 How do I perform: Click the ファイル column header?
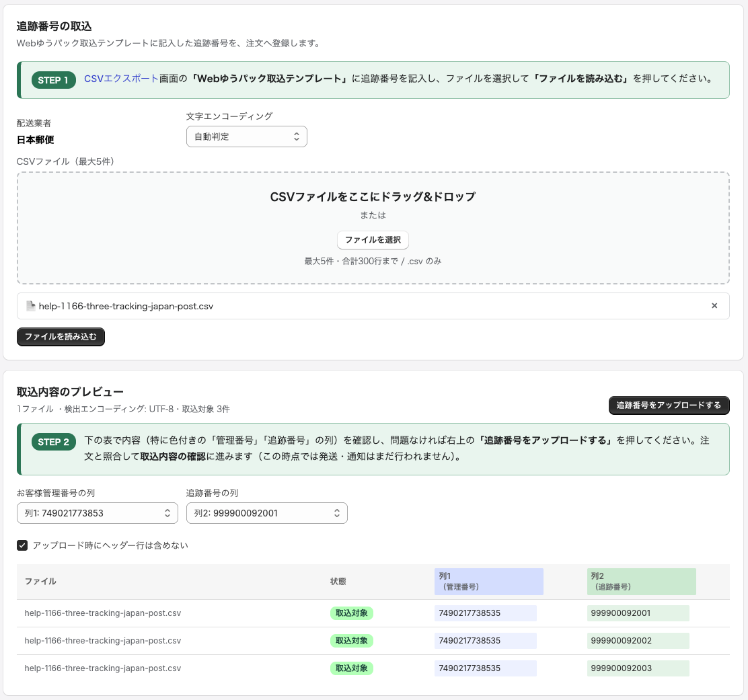click(40, 581)
